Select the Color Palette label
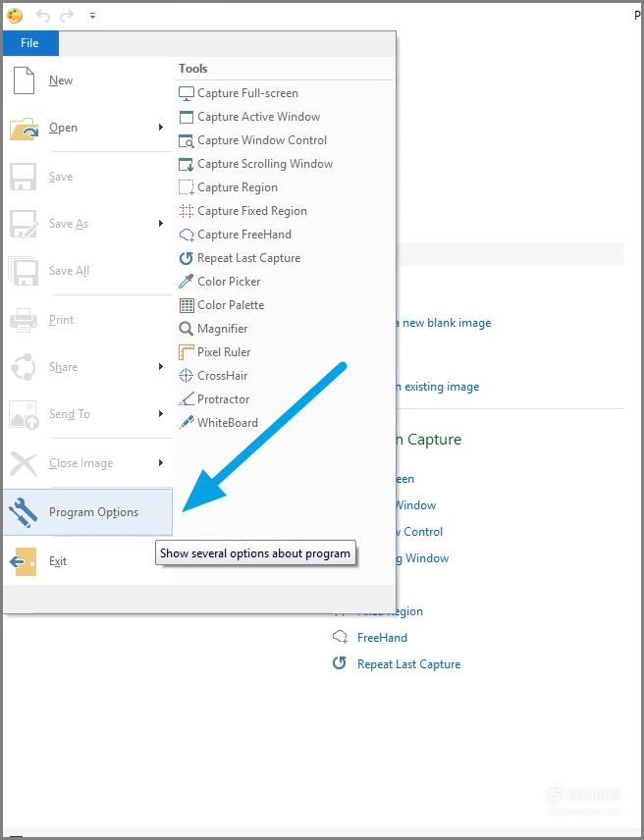Image resolution: width=644 pixels, height=840 pixels. [x=231, y=305]
